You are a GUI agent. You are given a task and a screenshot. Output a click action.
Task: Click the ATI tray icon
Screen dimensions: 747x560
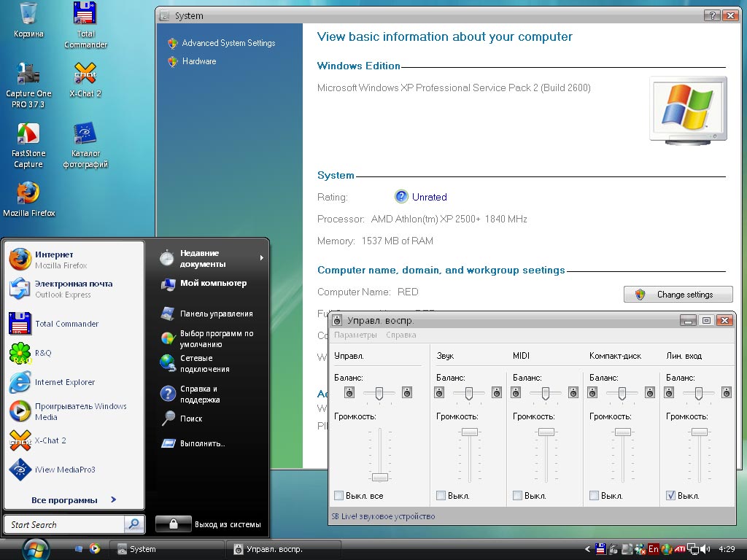tap(679, 549)
